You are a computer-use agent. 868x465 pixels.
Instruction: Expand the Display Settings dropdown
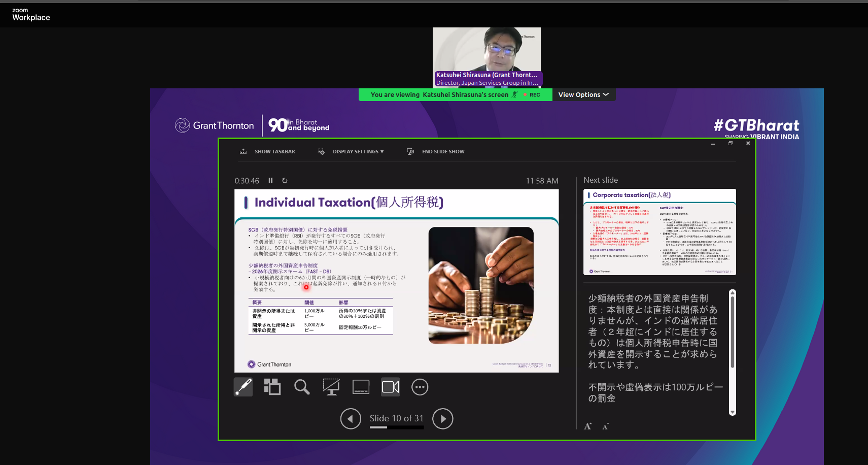coord(351,152)
